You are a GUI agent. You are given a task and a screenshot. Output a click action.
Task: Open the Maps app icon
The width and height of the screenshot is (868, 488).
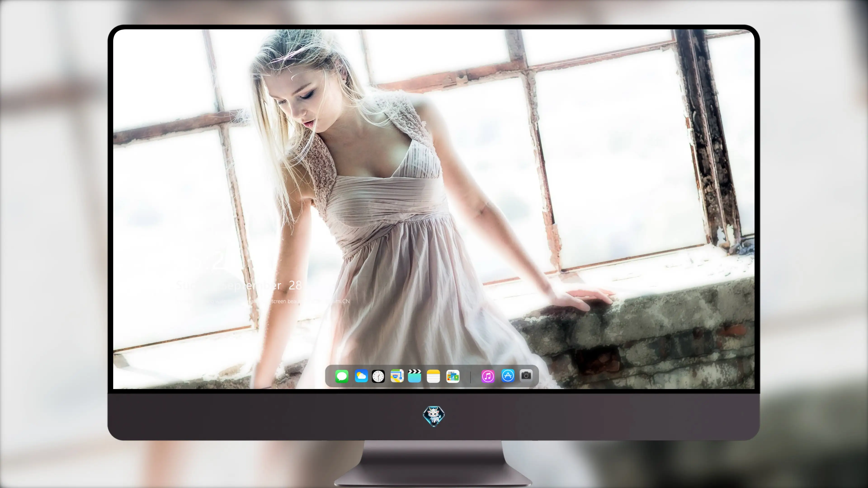[397, 376]
